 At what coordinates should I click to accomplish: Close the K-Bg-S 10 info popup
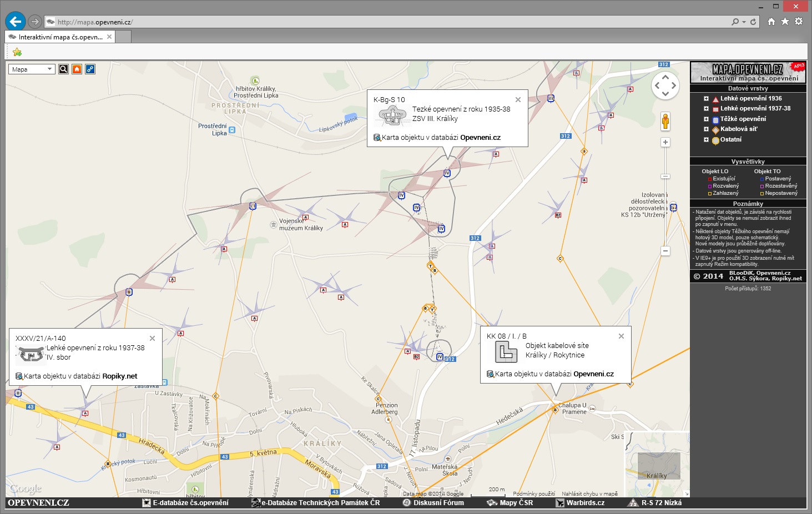click(518, 100)
